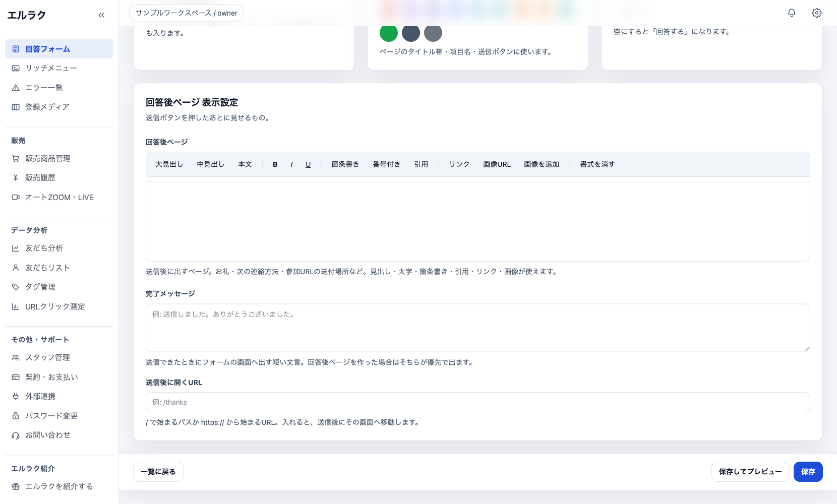Click the bar chart icon for URLクリック測定
The height and width of the screenshot is (504, 837).
tap(16, 306)
